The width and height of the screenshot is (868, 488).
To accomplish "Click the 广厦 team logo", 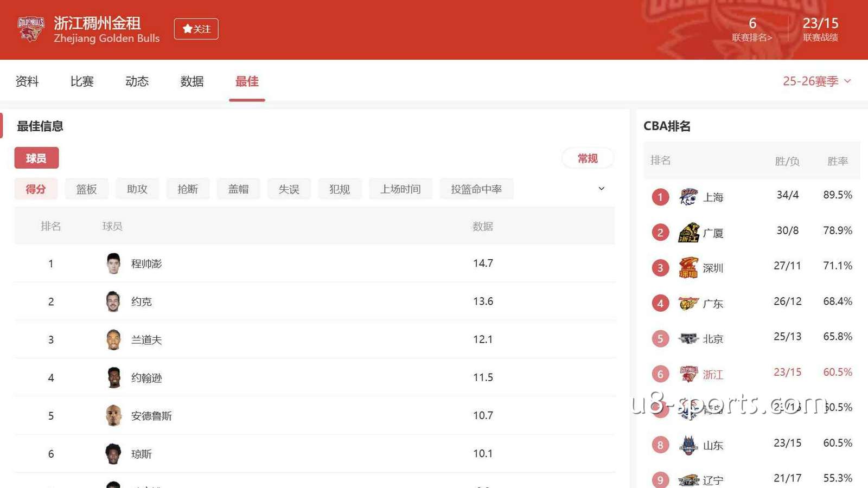I will (688, 233).
